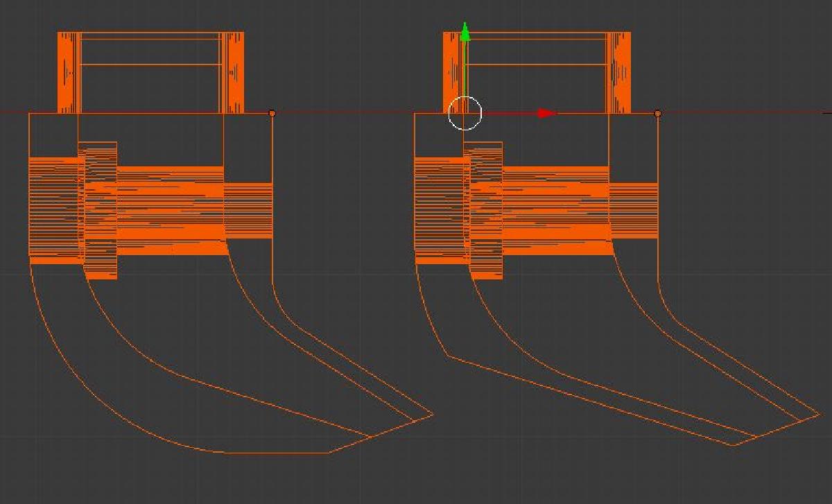
Task: Select right mesh's top-right solid orange pillar
Action: [620, 72]
